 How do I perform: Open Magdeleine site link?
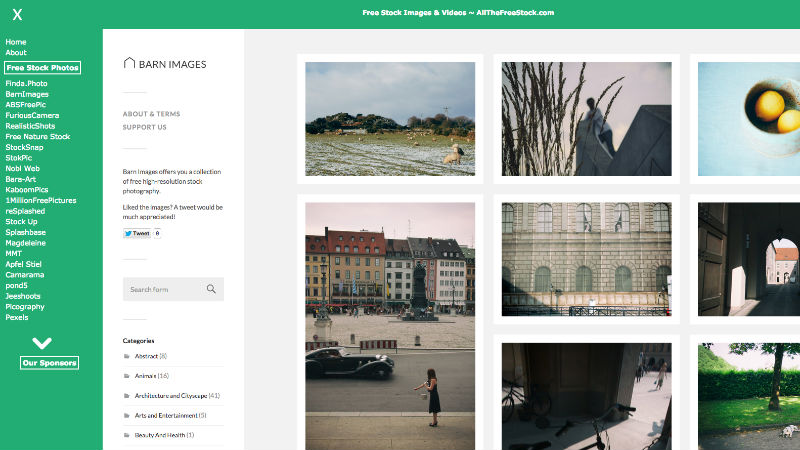click(26, 243)
